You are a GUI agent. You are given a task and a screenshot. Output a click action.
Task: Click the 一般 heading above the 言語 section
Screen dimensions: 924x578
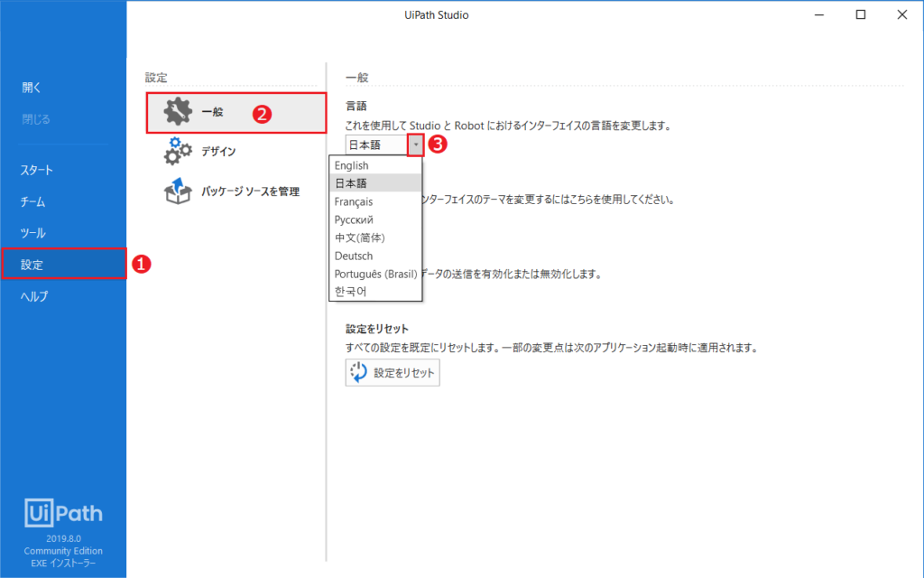click(356, 78)
